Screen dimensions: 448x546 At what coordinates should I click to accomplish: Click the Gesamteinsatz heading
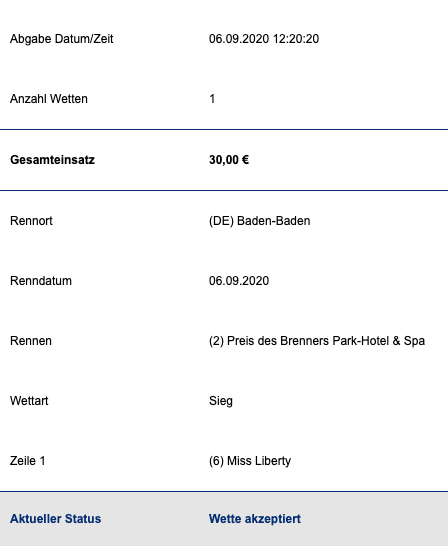(x=52, y=160)
